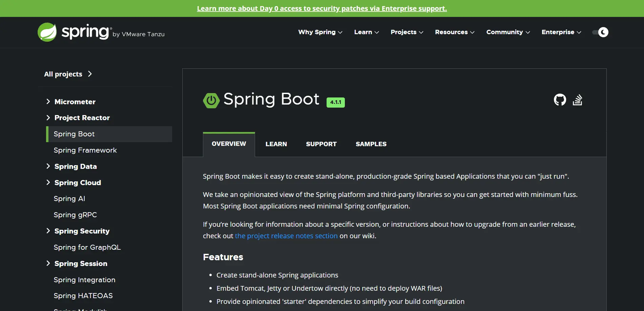
Task: Open Spring gRPC in sidebar
Action: pyautogui.click(x=75, y=215)
